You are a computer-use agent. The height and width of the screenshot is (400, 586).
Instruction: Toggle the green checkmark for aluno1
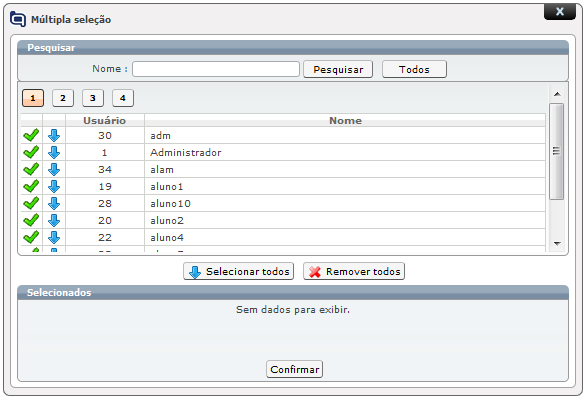point(31,187)
